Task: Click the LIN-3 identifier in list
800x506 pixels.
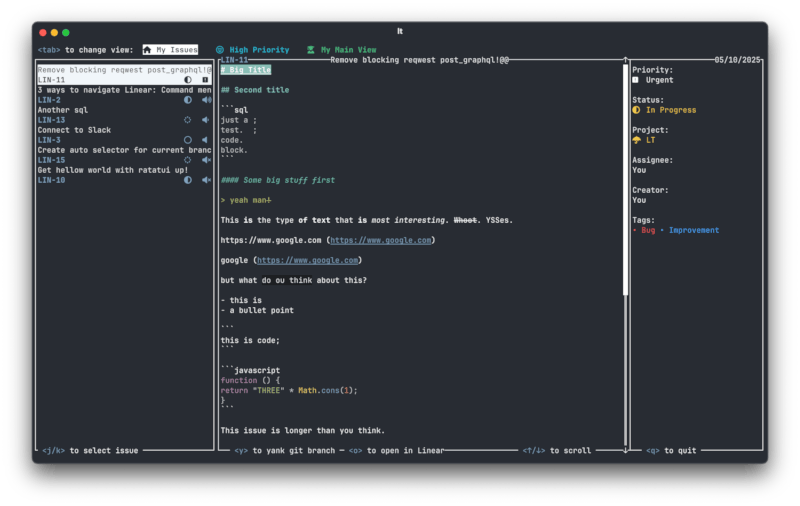Action: 49,140
